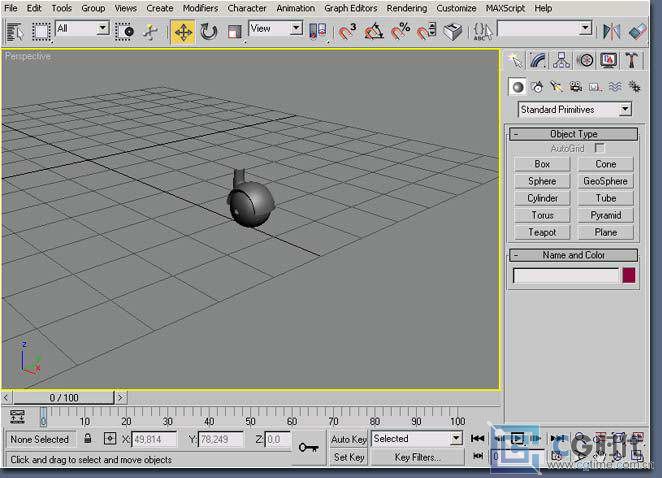Activate the Select and Scale tool
This screenshot has height=478, width=662.
click(235, 32)
